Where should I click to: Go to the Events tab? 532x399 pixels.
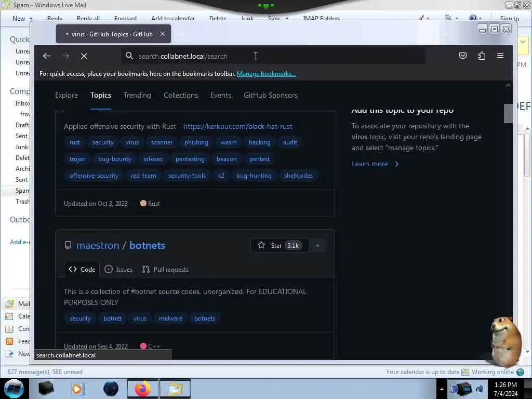(x=220, y=96)
